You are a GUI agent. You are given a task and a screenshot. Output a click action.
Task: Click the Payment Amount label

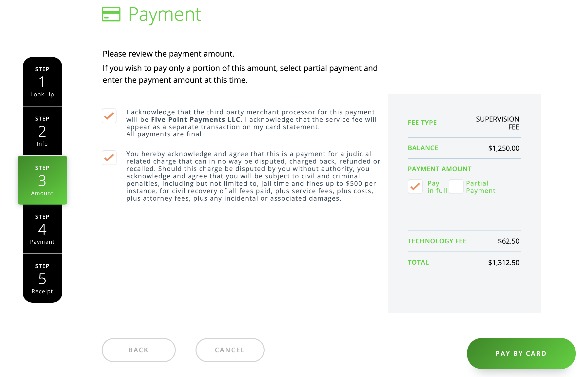[x=440, y=169]
